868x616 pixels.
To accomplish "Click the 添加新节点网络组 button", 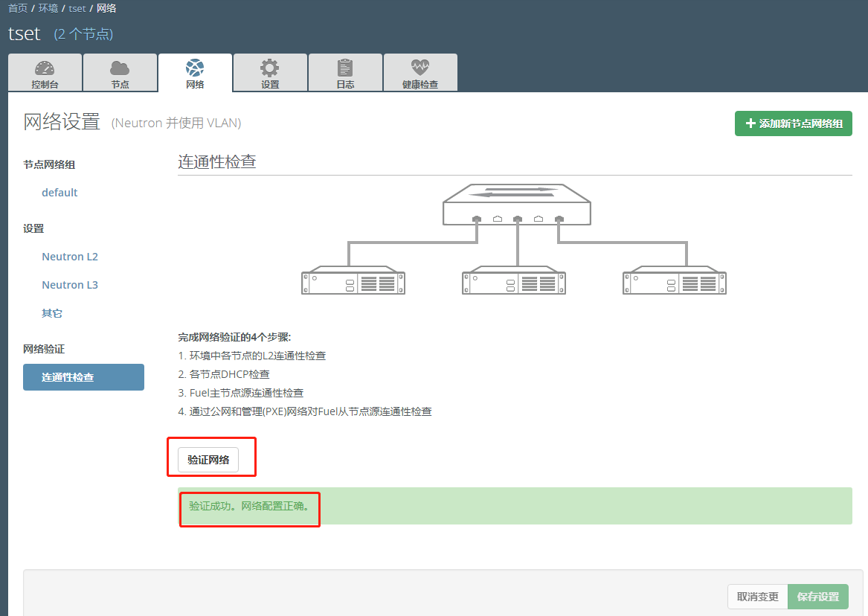I will 793,123.
